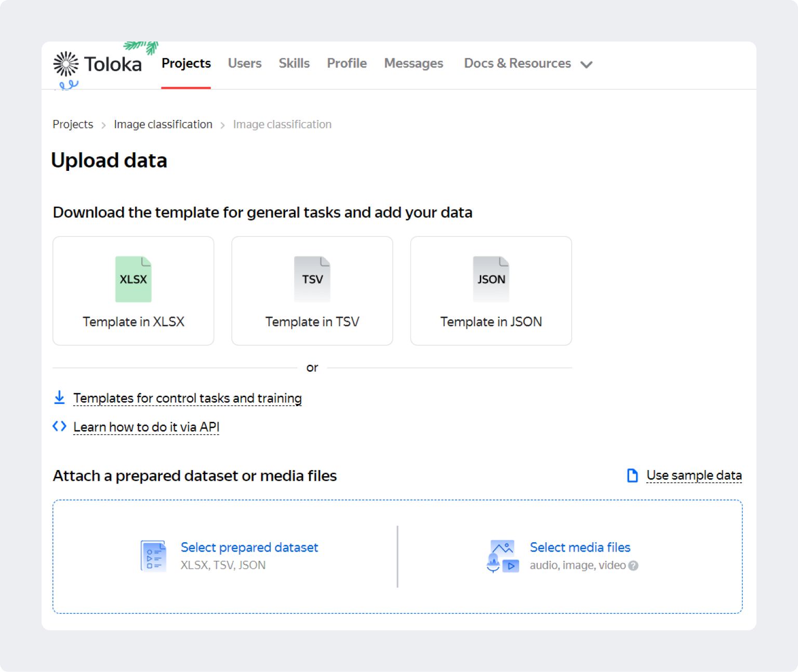Open the Messages tab
Image resolution: width=798 pixels, height=672 pixels.
tap(414, 63)
